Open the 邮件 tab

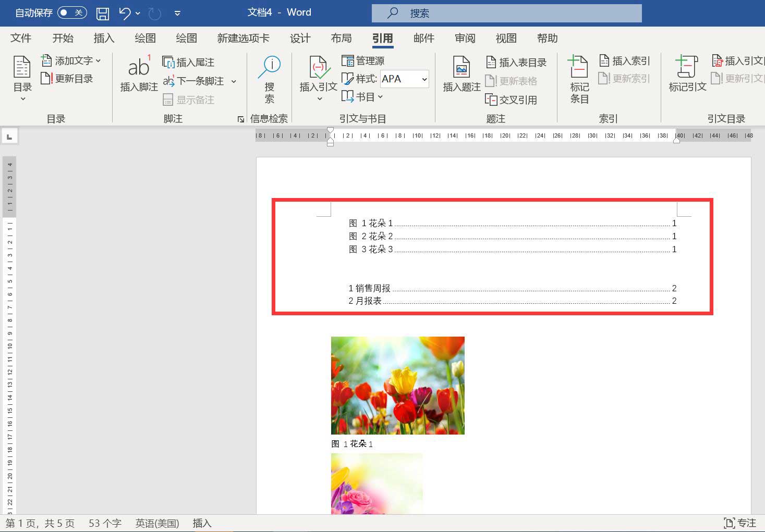click(423, 38)
